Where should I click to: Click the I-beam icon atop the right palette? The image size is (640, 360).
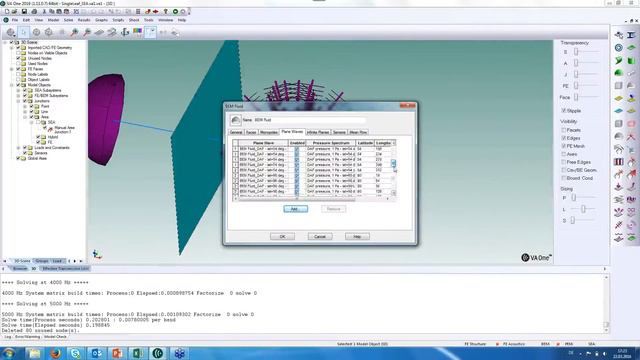631,36
